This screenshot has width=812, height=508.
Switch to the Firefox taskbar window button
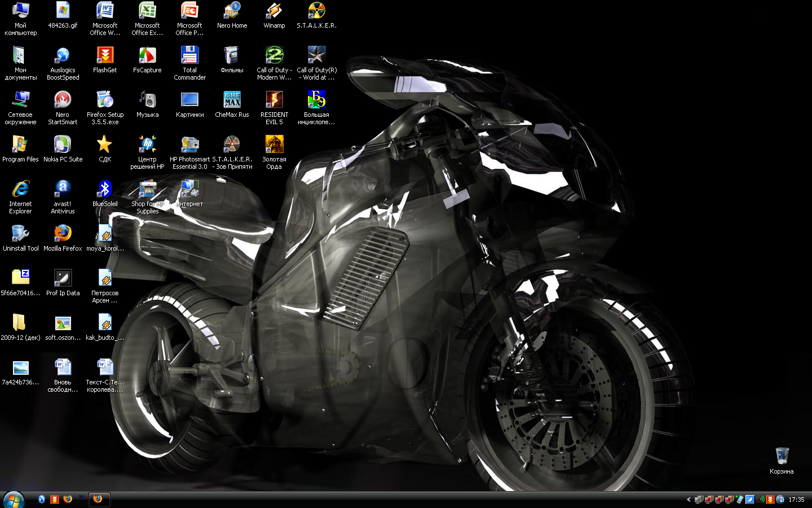98,500
